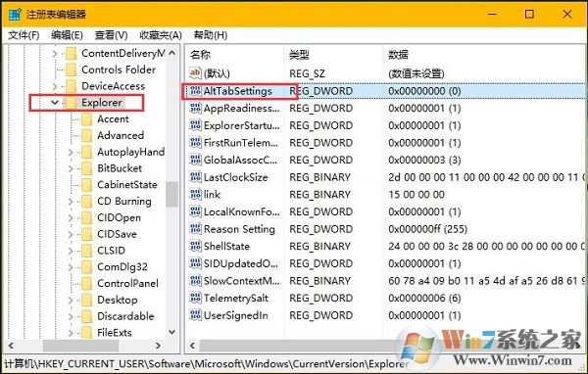588x374 pixels.
Task: Click the SIDUpdatedO value icon
Action: [x=195, y=263]
